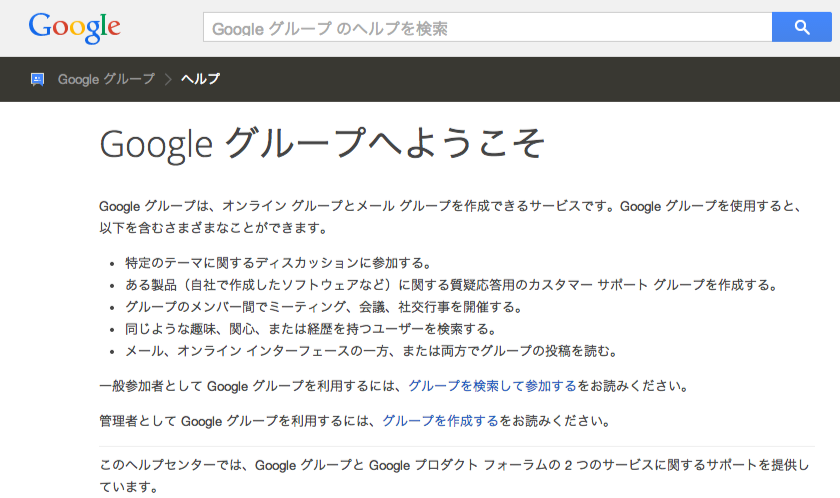840x498 pixels.
Task: Click the sentence starting 管理者として
Action: (355, 421)
